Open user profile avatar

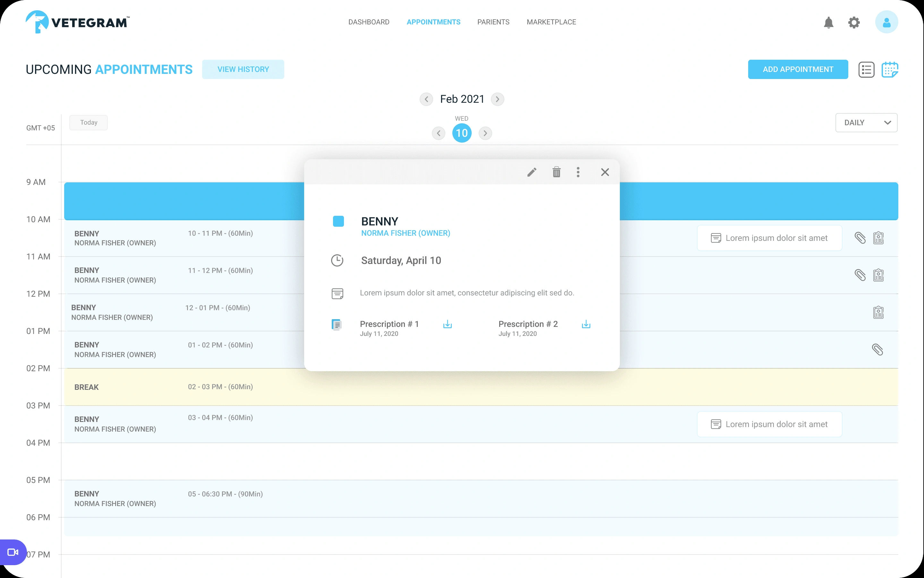(886, 22)
